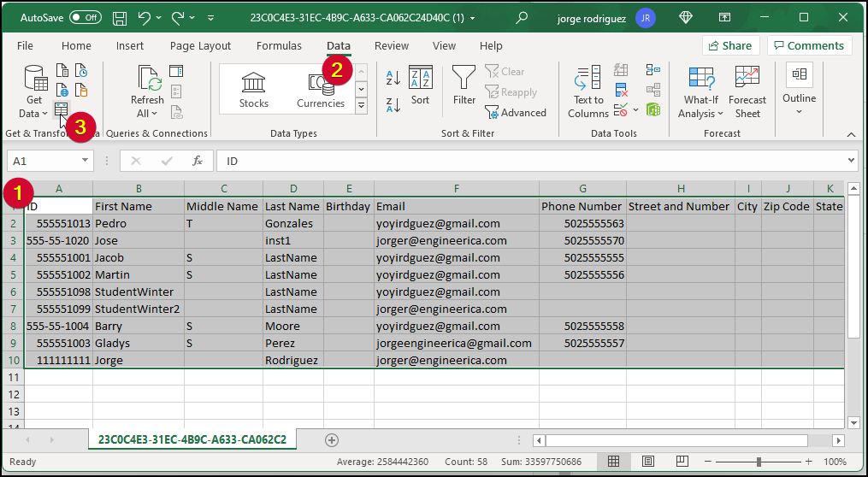Click Remove Duplicates icon
Image resolution: width=868 pixels, height=477 pixels.
point(621,90)
